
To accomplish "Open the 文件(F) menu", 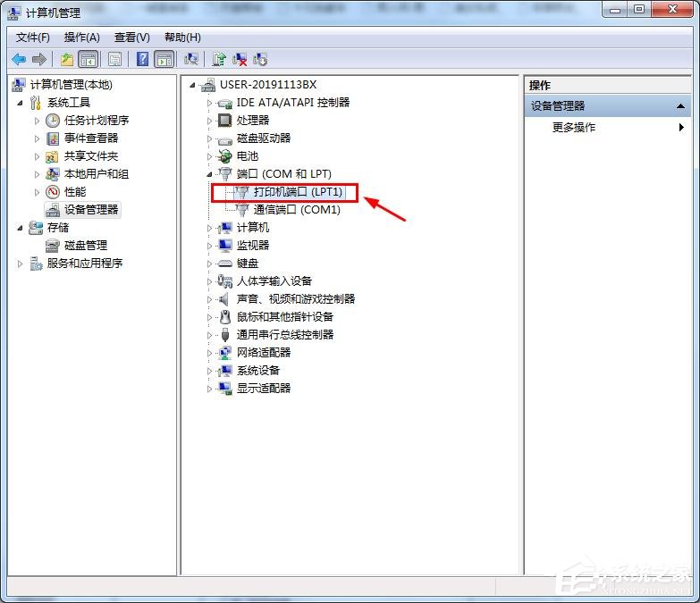I will (32, 38).
